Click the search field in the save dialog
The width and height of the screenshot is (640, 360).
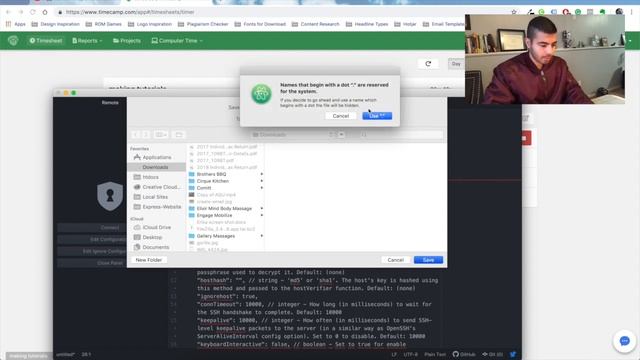(402, 135)
